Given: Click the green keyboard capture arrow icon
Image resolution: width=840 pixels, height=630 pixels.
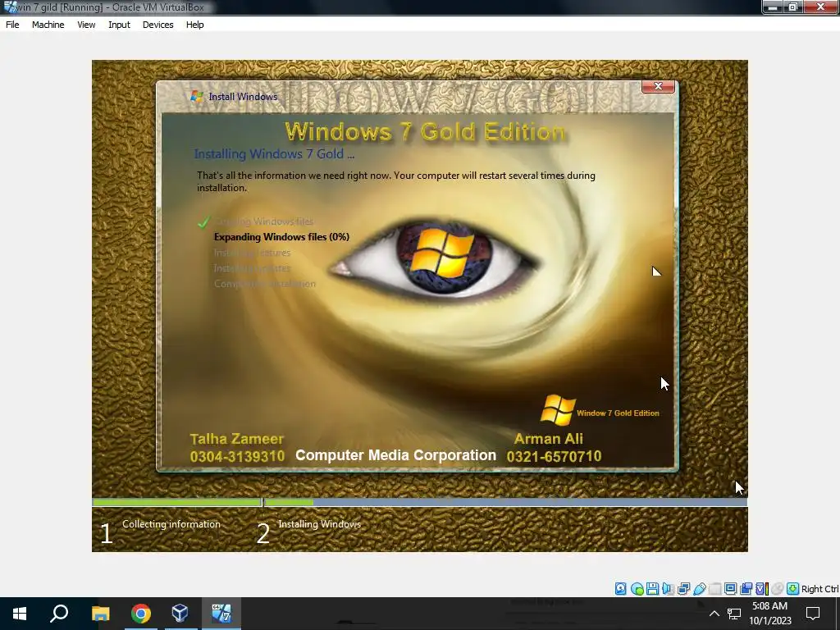Looking at the screenshot, I should point(792,589).
